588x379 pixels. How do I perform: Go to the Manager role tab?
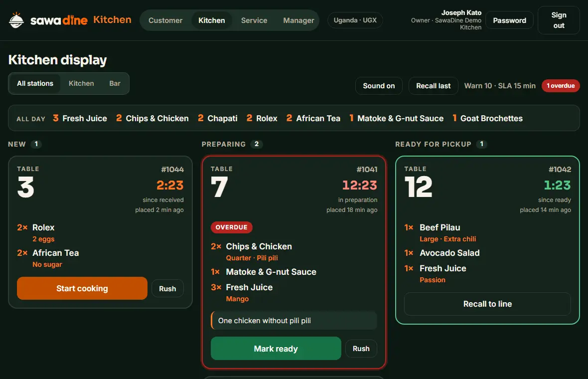point(298,20)
